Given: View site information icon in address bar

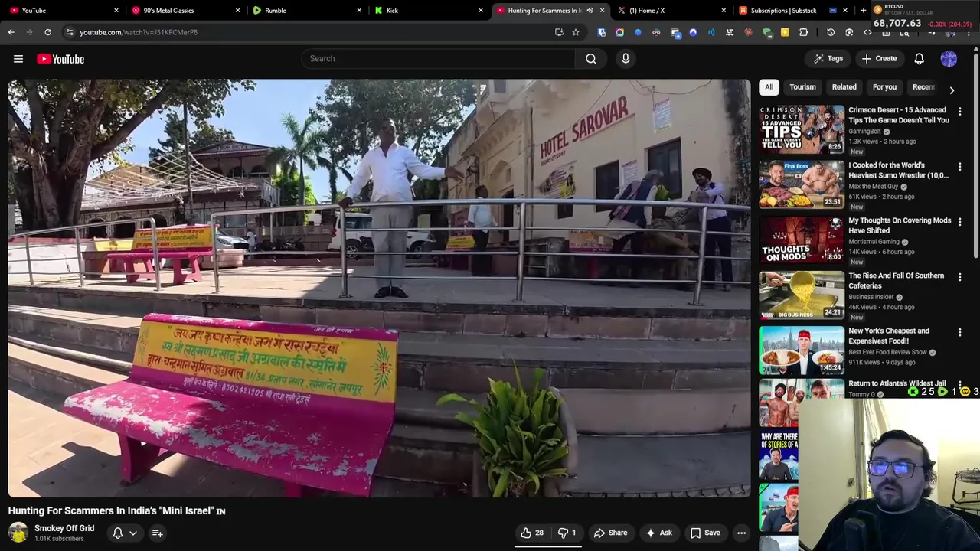Looking at the screenshot, I should pos(70,32).
